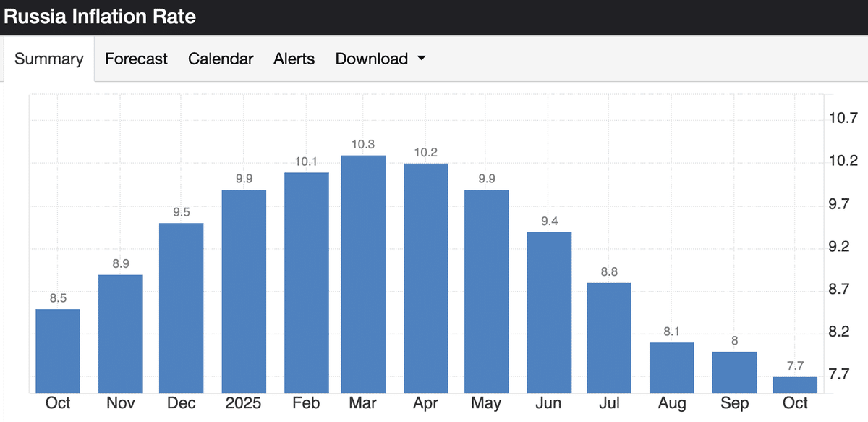Select the March bar showing 10.3
Image resolution: width=868 pixels, height=422 pixels.
(363, 274)
